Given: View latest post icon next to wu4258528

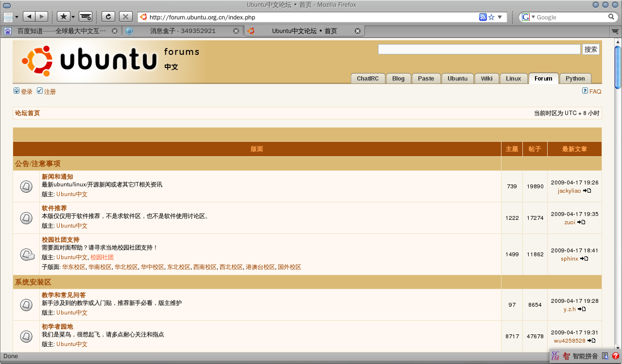Looking at the screenshot, I should click(591, 341).
